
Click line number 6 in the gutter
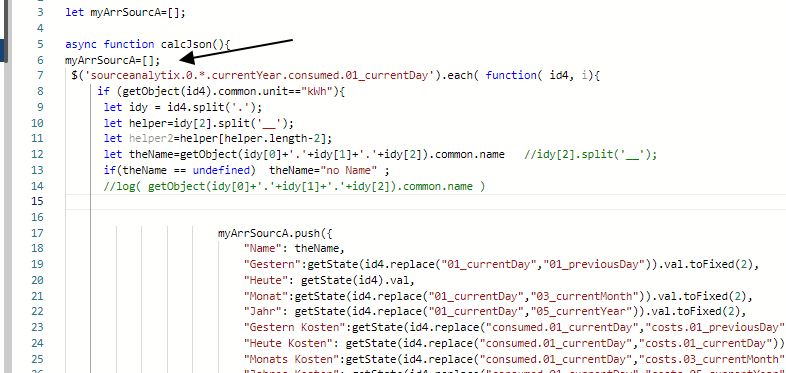coord(41,60)
